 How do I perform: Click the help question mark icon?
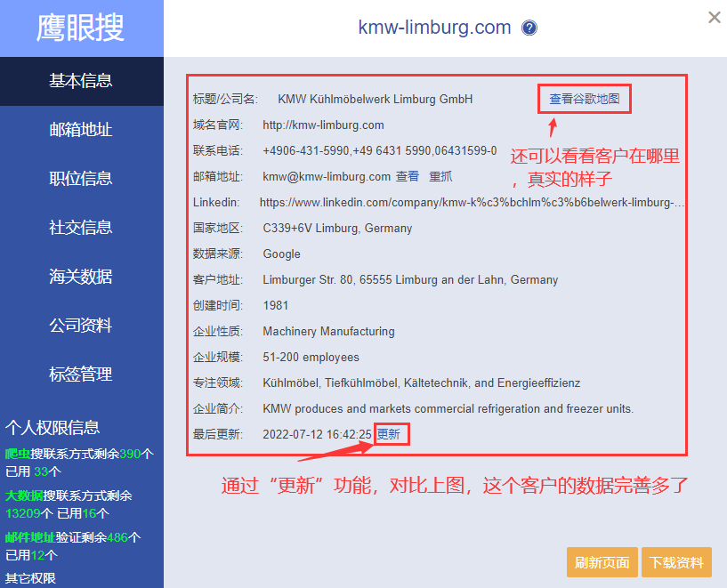529,28
